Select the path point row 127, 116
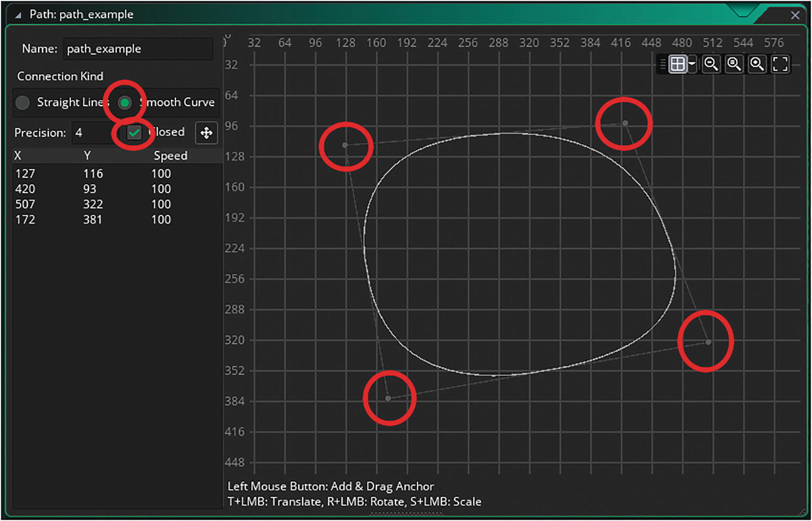This screenshot has height=521, width=812. [x=117, y=174]
